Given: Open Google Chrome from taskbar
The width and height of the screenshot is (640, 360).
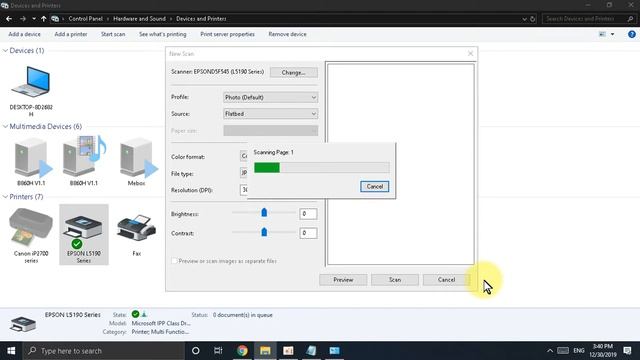Looking at the screenshot, I should 242,351.
